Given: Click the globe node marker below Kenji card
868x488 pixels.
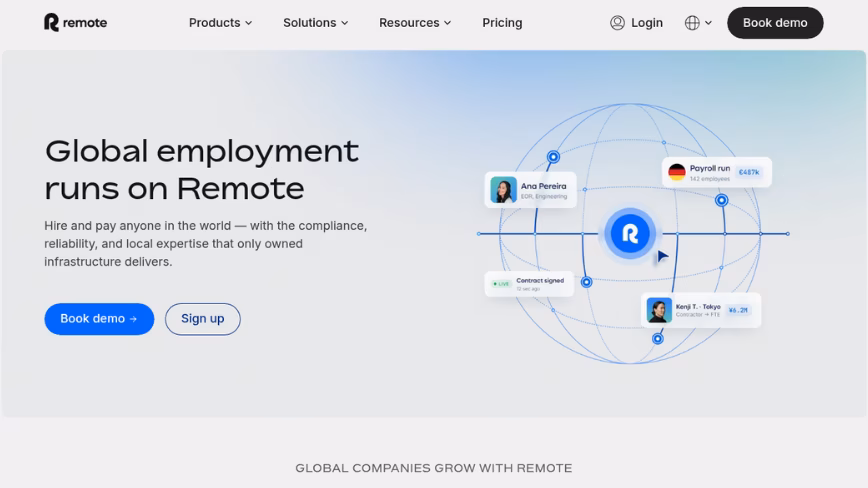Looking at the screenshot, I should pyautogui.click(x=658, y=338).
